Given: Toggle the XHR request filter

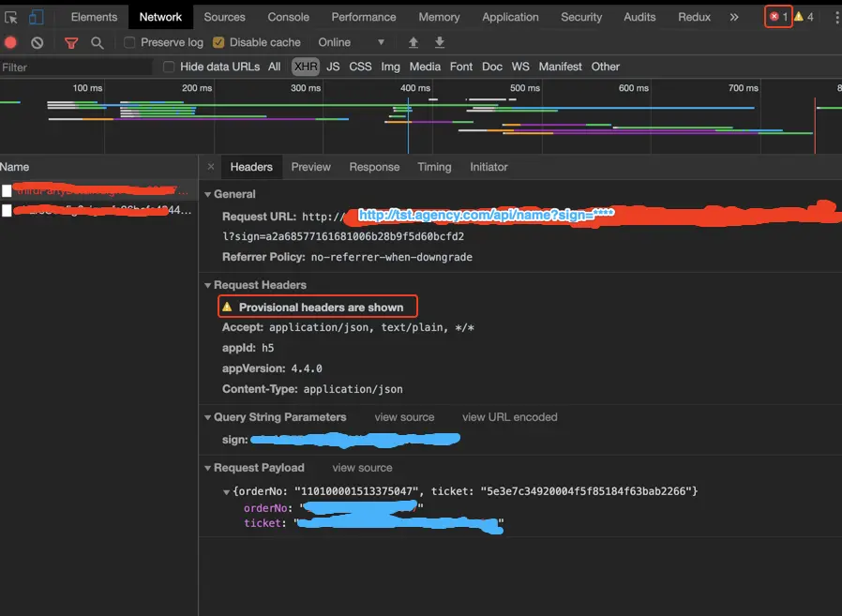Looking at the screenshot, I should click(306, 67).
